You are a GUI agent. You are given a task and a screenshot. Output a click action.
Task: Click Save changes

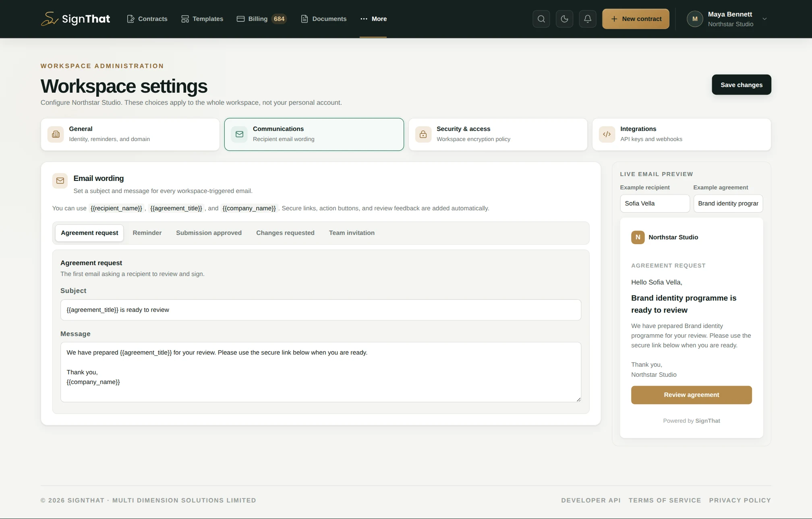[742, 85]
